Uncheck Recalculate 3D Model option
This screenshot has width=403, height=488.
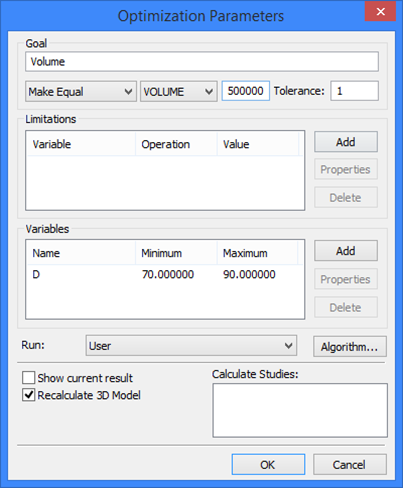(x=29, y=395)
